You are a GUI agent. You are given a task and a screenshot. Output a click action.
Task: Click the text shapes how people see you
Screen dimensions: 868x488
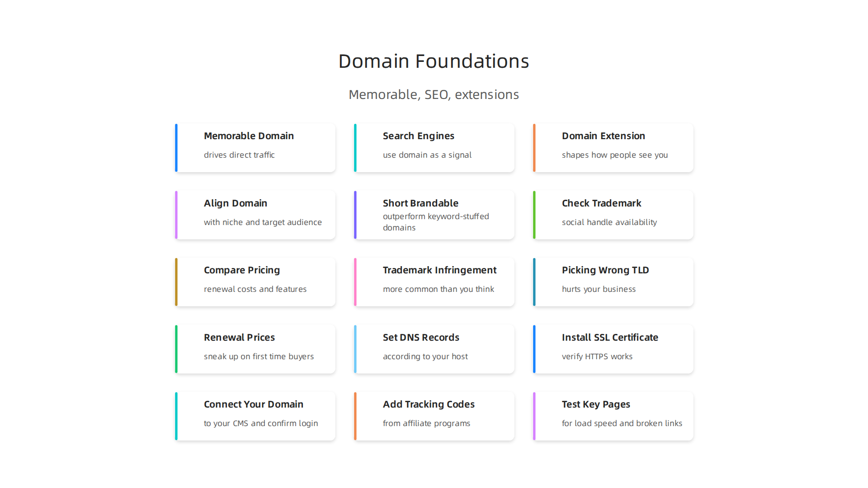tap(614, 155)
